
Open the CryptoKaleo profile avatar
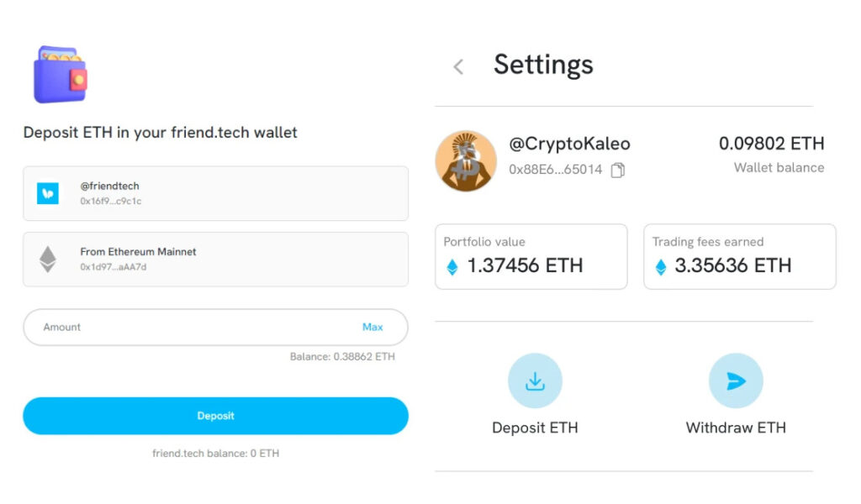(466, 160)
